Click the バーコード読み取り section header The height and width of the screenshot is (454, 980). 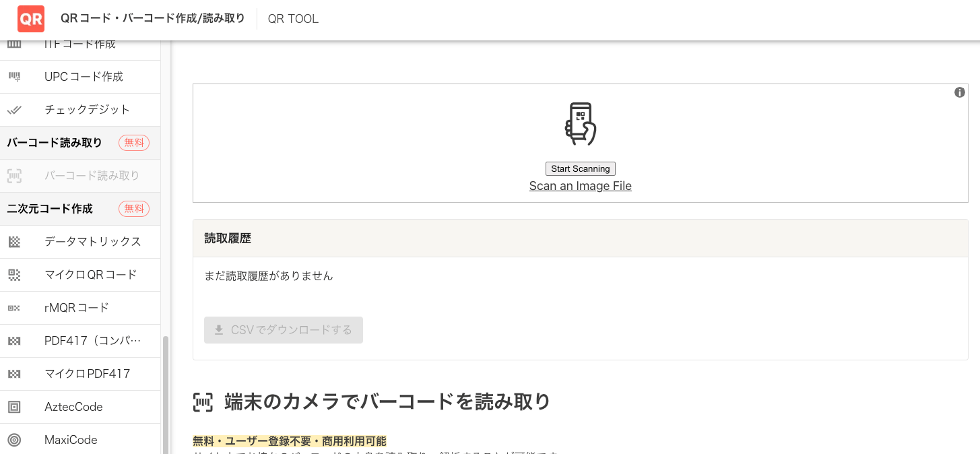click(x=54, y=142)
